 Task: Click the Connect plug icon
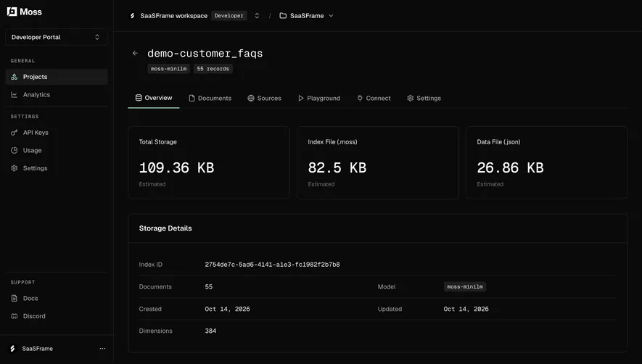[360, 99]
